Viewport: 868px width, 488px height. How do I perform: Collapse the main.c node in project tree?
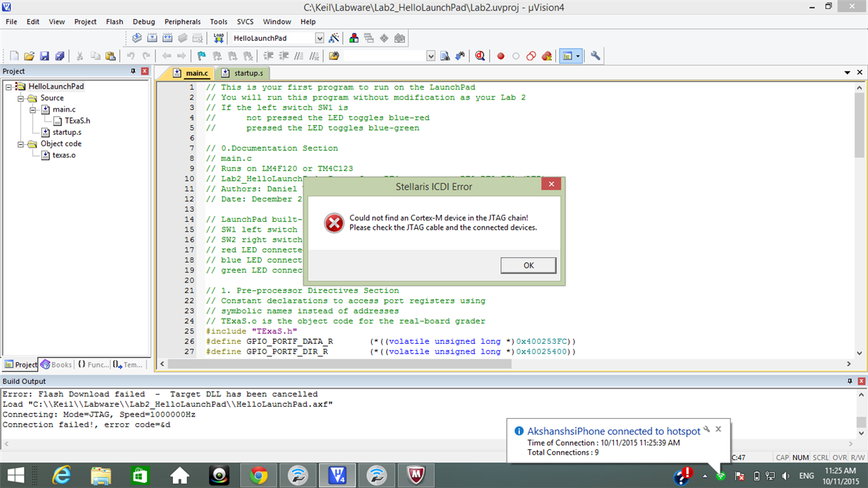[32, 109]
